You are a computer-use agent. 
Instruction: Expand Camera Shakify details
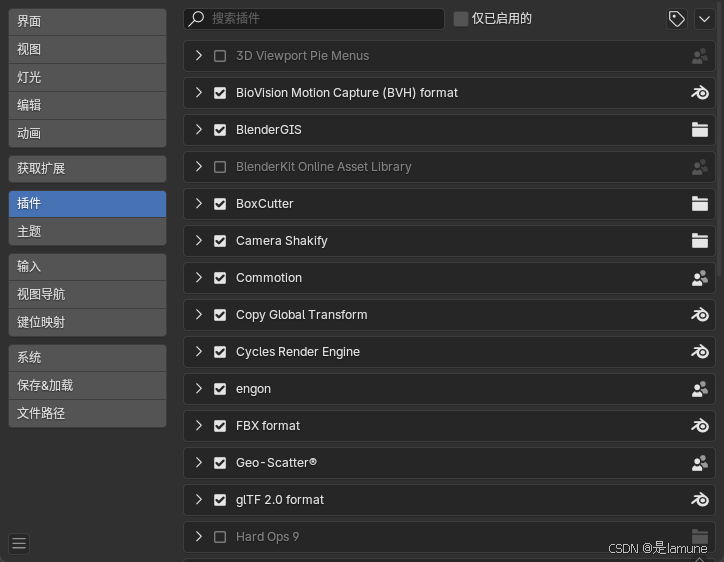(199, 241)
